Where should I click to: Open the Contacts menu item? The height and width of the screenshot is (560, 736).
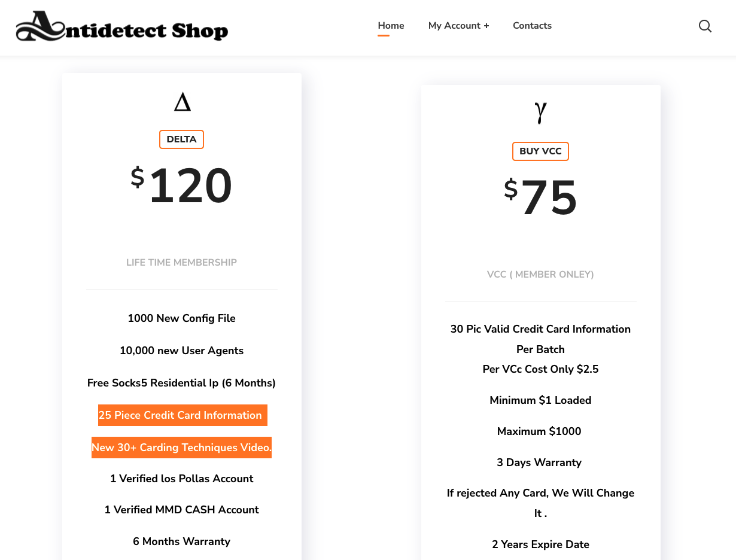(x=532, y=26)
